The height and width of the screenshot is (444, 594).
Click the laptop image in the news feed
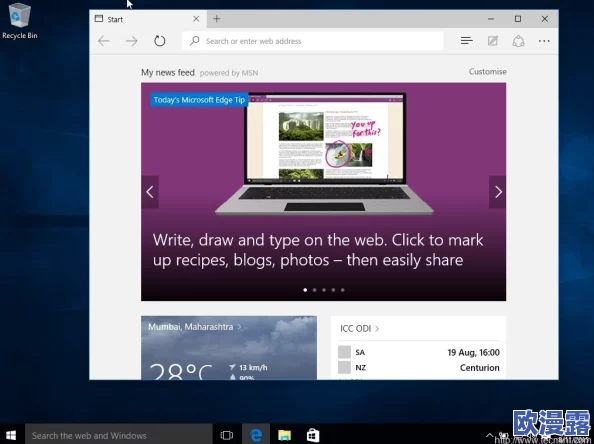coord(324,153)
